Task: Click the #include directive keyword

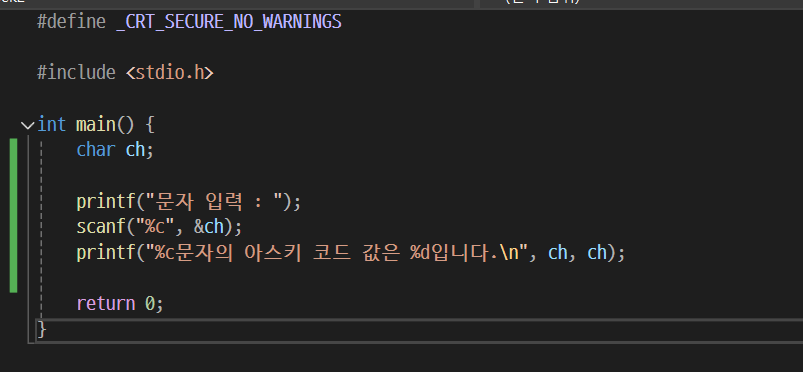Action: click(76, 73)
